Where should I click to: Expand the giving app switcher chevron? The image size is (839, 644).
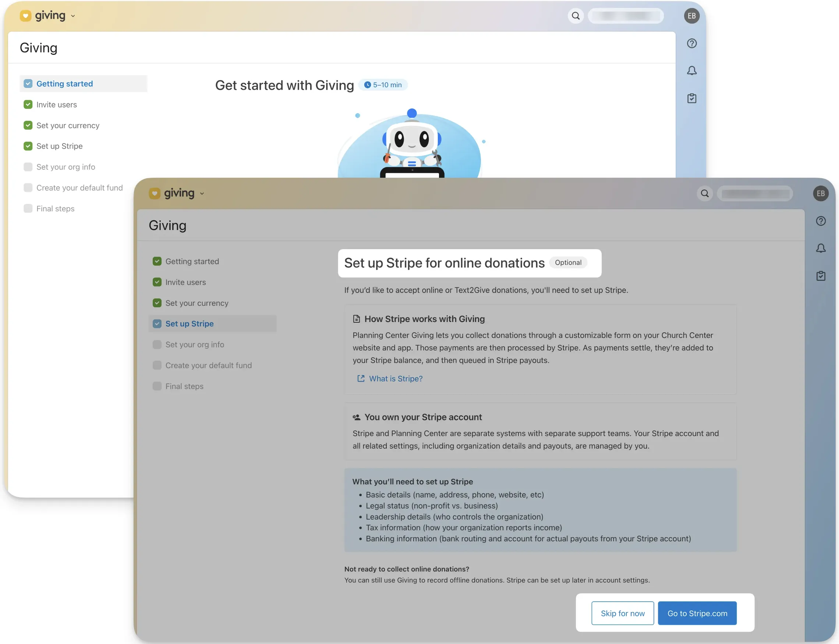[x=202, y=194]
